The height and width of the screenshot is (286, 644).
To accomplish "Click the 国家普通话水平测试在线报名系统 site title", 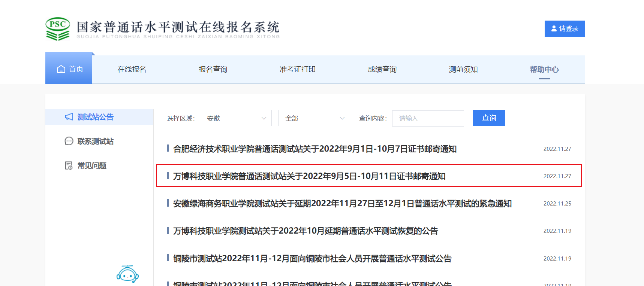I will click(178, 27).
